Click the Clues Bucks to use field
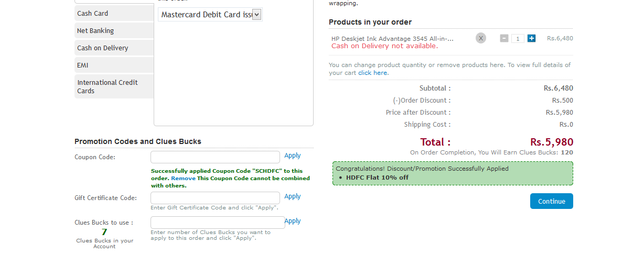This screenshot has width=644, height=266. [218, 223]
